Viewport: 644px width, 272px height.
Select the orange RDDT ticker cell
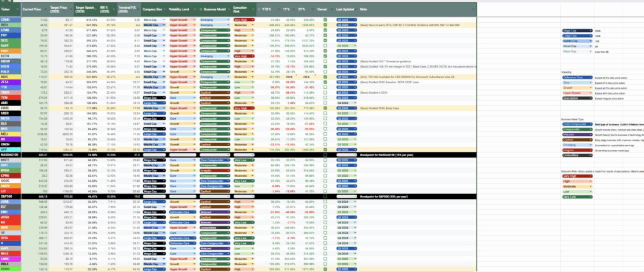click(9, 50)
